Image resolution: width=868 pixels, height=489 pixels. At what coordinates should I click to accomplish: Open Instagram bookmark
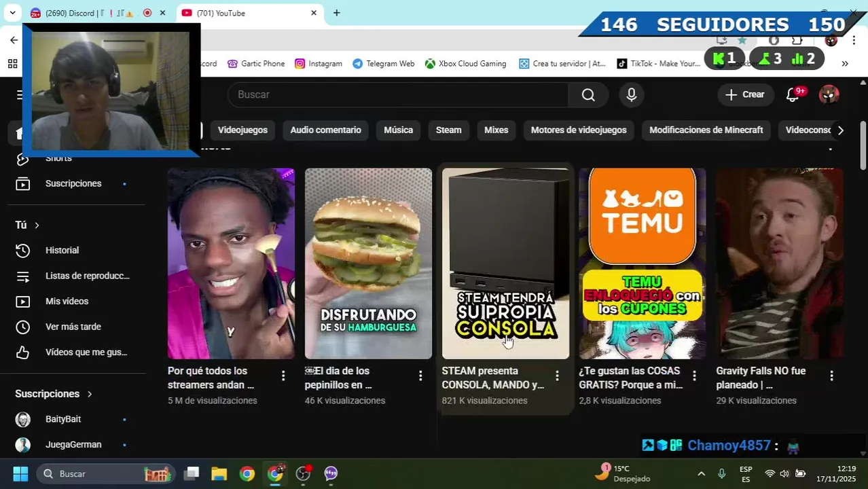pos(319,64)
